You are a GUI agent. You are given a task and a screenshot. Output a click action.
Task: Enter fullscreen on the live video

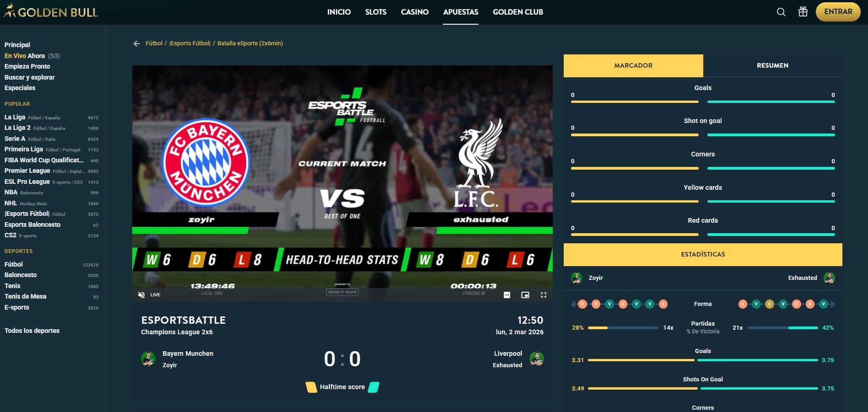[x=543, y=295]
